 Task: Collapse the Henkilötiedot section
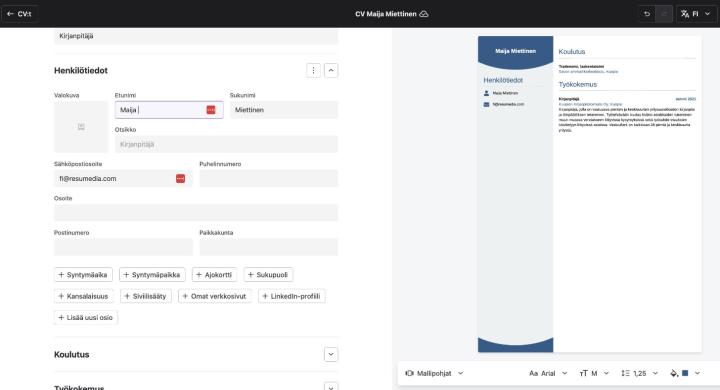pyautogui.click(x=331, y=70)
